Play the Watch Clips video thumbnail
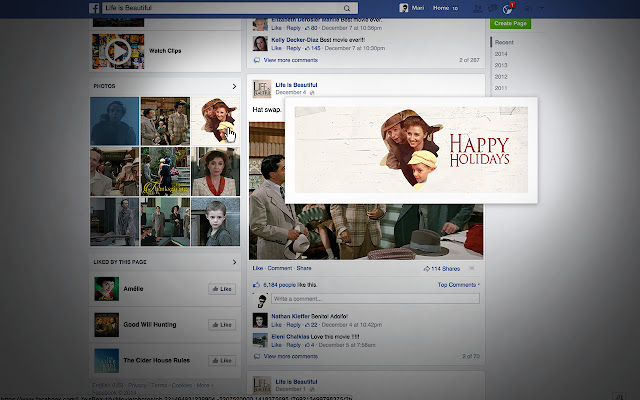 [110, 49]
